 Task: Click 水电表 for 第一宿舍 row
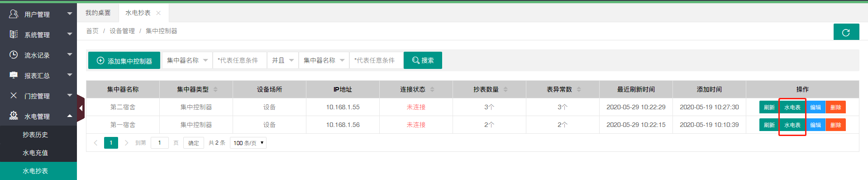click(x=792, y=125)
